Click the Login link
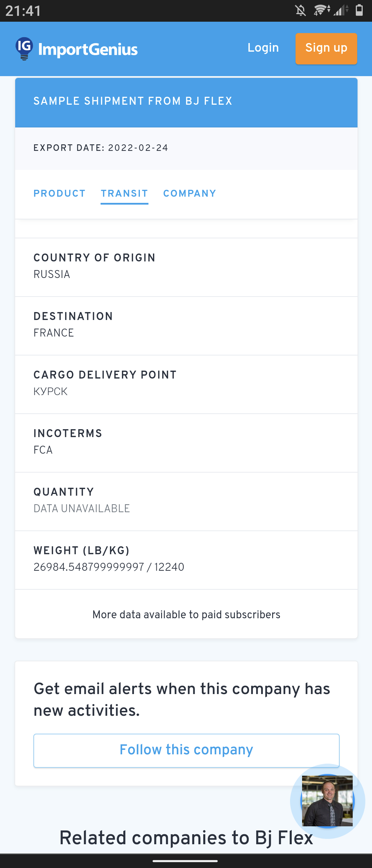 (263, 48)
